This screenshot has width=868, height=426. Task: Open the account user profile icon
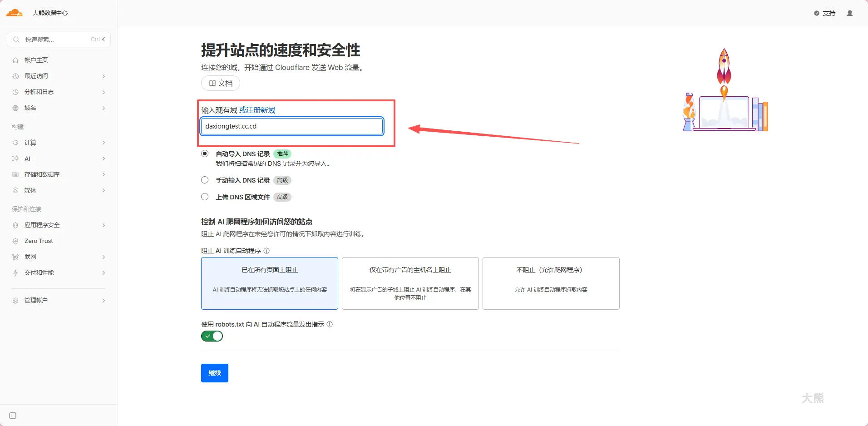point(849,13)
